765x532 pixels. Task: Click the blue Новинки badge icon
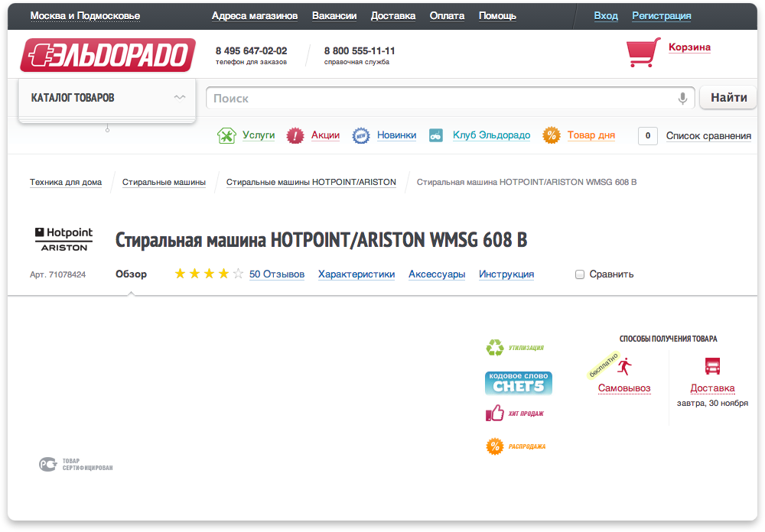click(361, 135)
